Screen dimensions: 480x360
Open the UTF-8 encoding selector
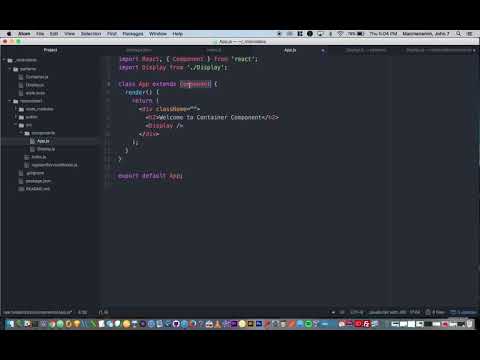pyautogui.click(x=357, y=312)
